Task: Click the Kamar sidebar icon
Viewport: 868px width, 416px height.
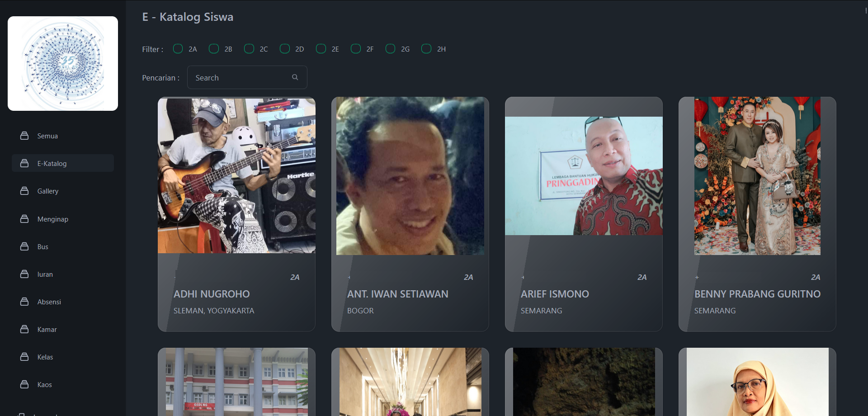Action: tap(24, 329)
